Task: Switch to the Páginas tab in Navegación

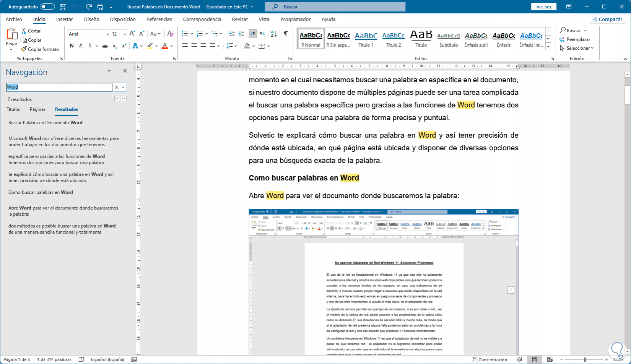Action: 37,109
